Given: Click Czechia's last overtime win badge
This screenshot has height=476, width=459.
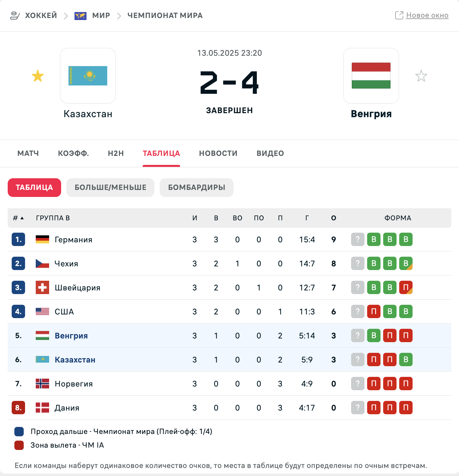Looking at the screenshot, I should (406, 263).
